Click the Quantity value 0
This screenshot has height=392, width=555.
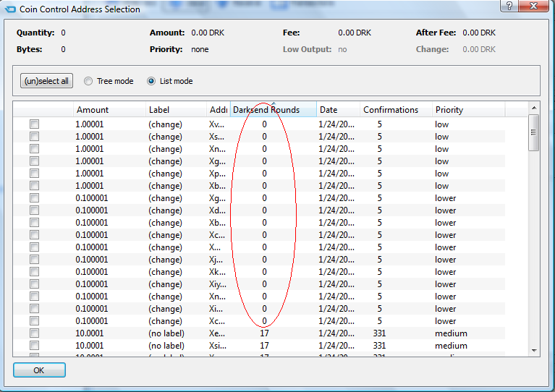(63, 33)
